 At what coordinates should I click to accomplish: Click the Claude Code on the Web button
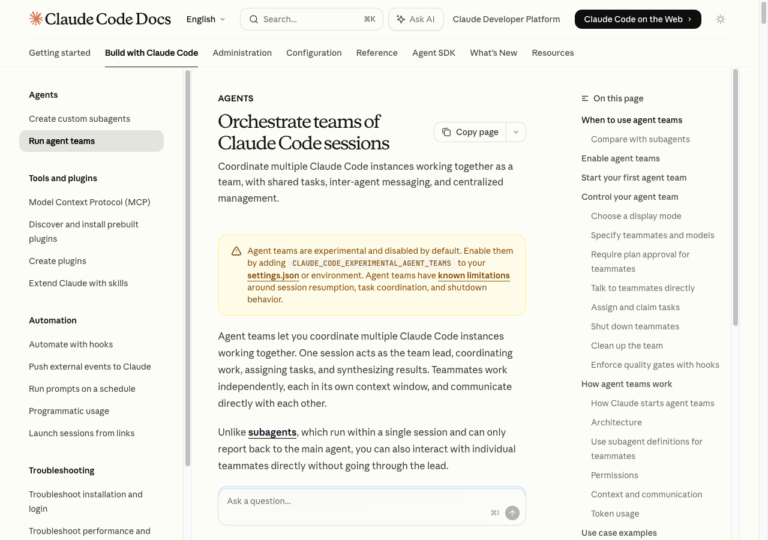click(x=638, y=19)
